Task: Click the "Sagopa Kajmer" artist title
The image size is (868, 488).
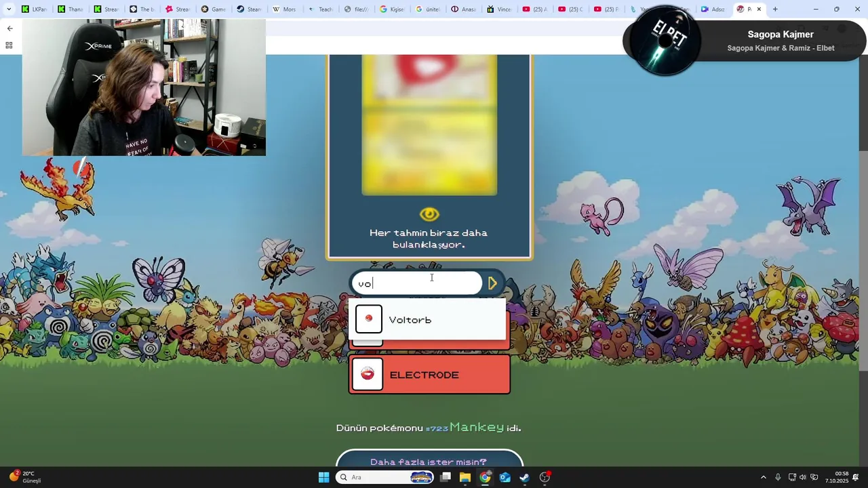Action: tap(781, 35)
